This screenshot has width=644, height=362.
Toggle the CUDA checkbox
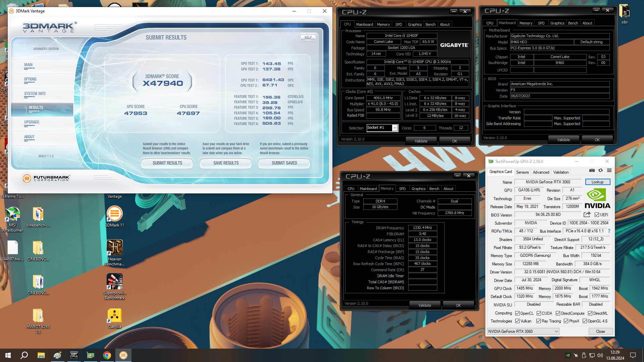[x=539, y=313]
